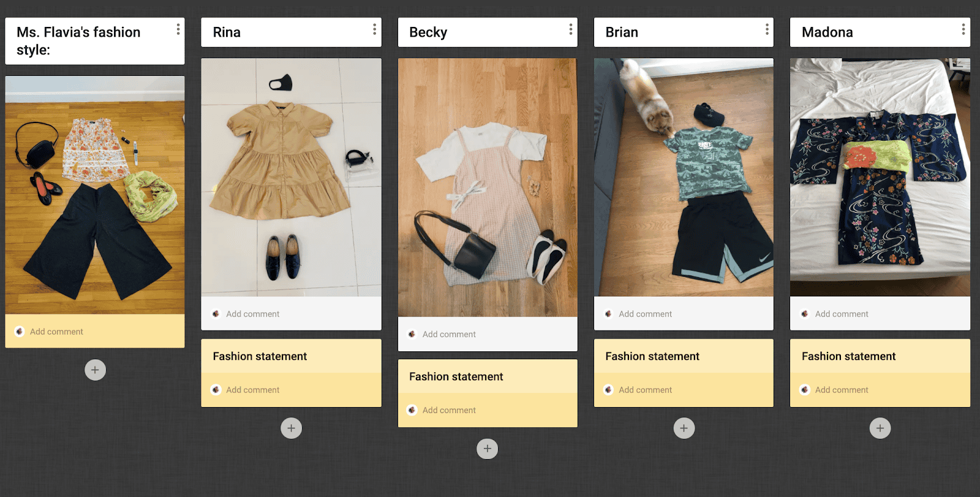Open the Rina column options menu
980x497 pixels.
(374, 29)
